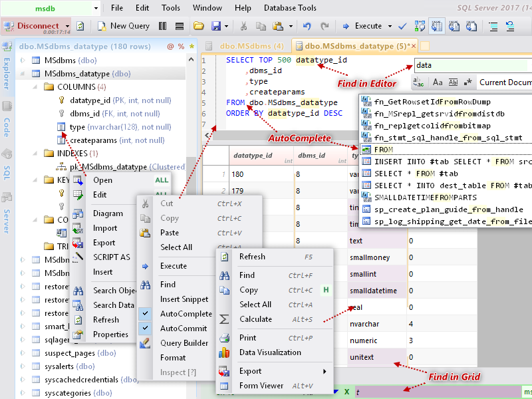This screenshot has width=532, height=399.
Task: Click the Calculate sigma icon
Action: coord(225,319)
